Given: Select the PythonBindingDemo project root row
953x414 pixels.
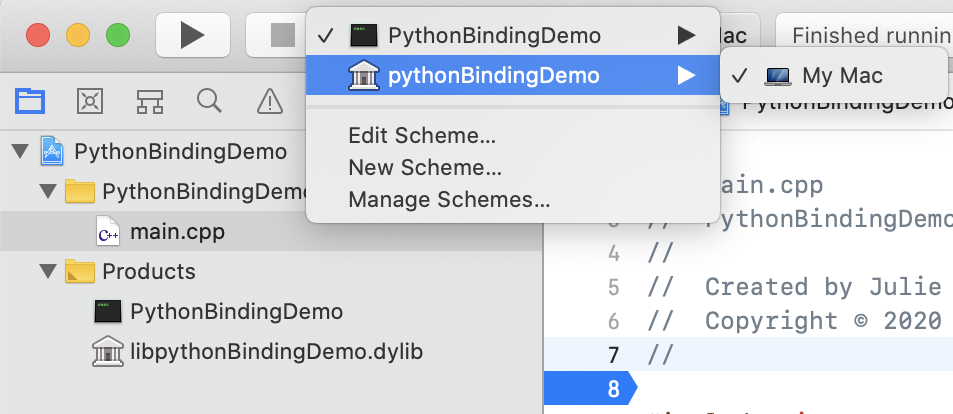Looking at the screenshot, I should point(271,151).
